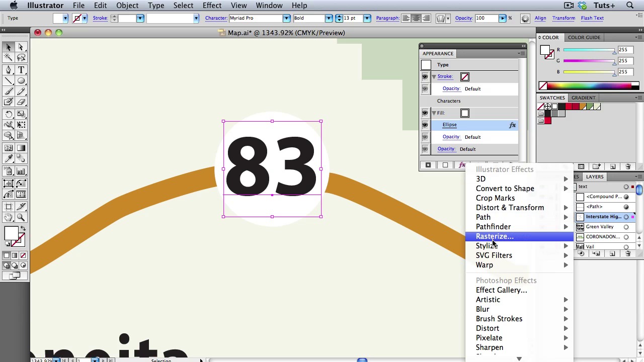Screen dimensions: 644x362
Task: Pick the red swatch in Swatches panel
Action: coord(569,107)
